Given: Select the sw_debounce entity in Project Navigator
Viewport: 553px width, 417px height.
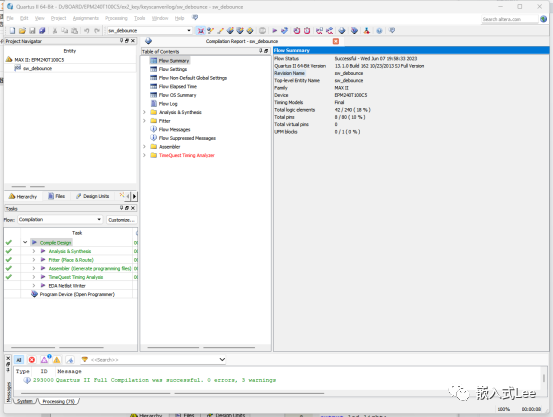Looking at the screenshot, I should point(37,68).
